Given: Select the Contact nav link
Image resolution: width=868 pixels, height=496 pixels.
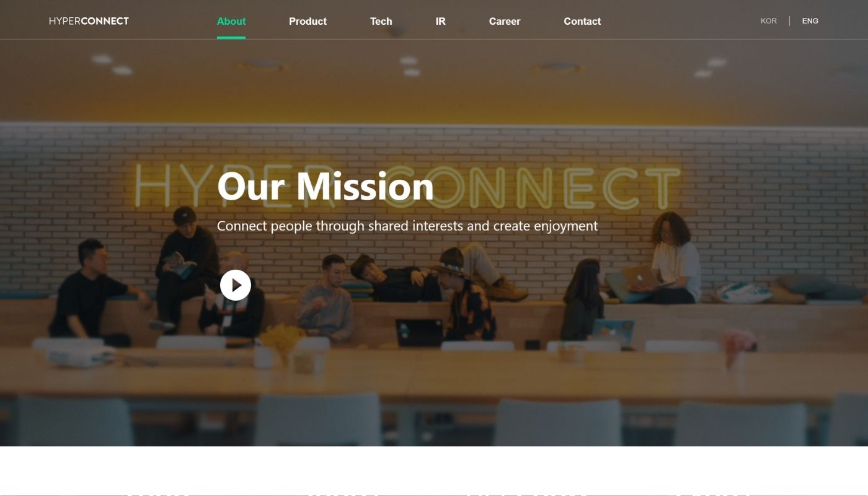Looking at the screenshot, I should click(582, 21).
